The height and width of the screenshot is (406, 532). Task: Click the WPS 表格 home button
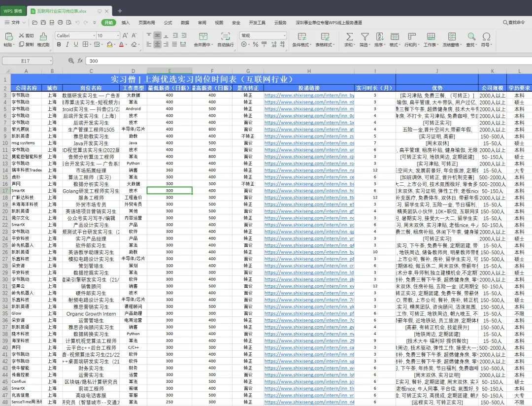[x=13, y=11]
